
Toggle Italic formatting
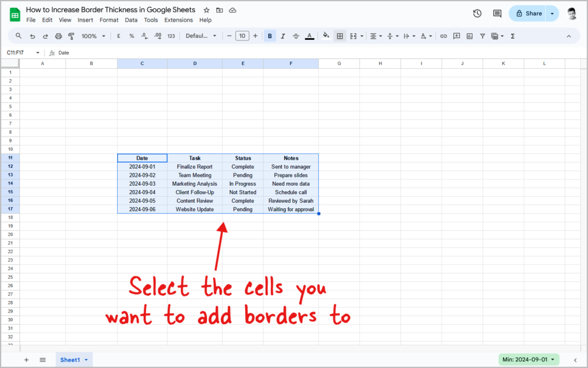tap(283, 36)
